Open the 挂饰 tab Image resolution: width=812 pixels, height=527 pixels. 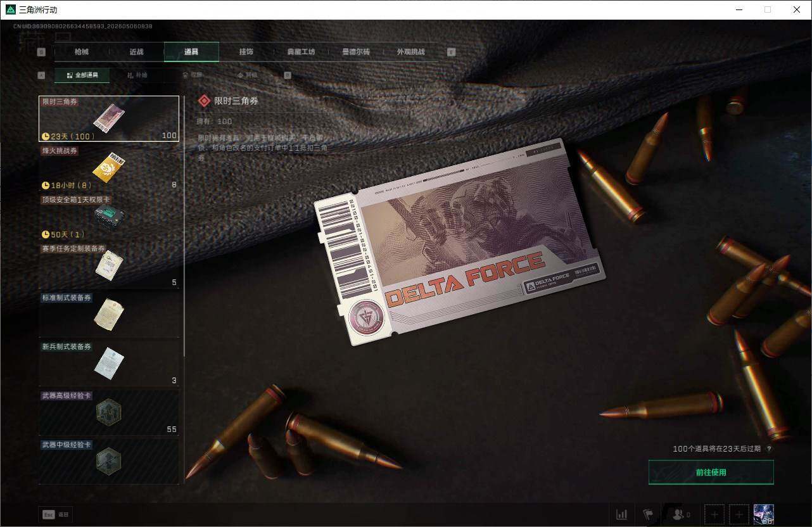tap(246, 52)
